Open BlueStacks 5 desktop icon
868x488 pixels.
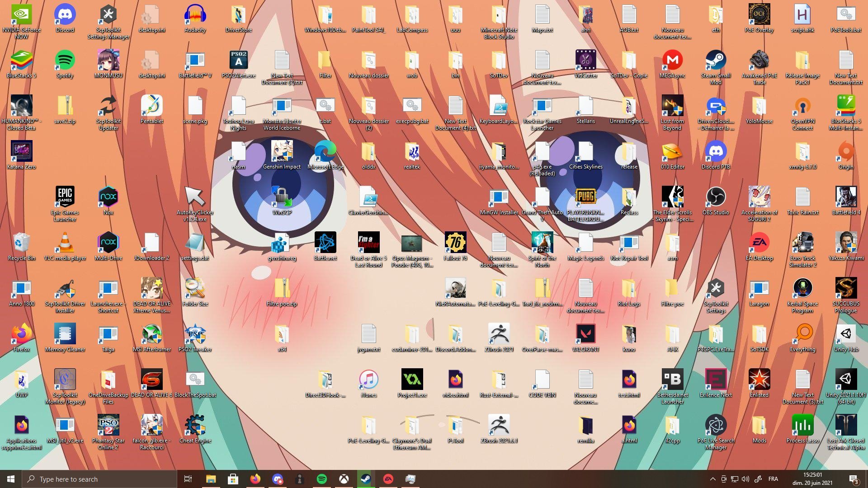click(21, 65)
